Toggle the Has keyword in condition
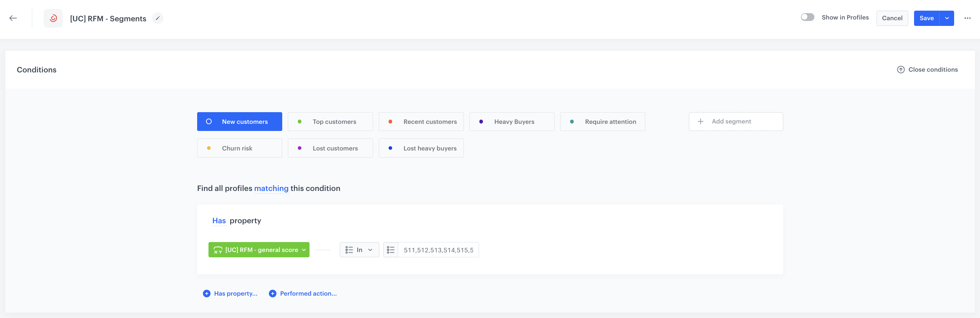This screenshot has width=980, height=318. [219, 221]
